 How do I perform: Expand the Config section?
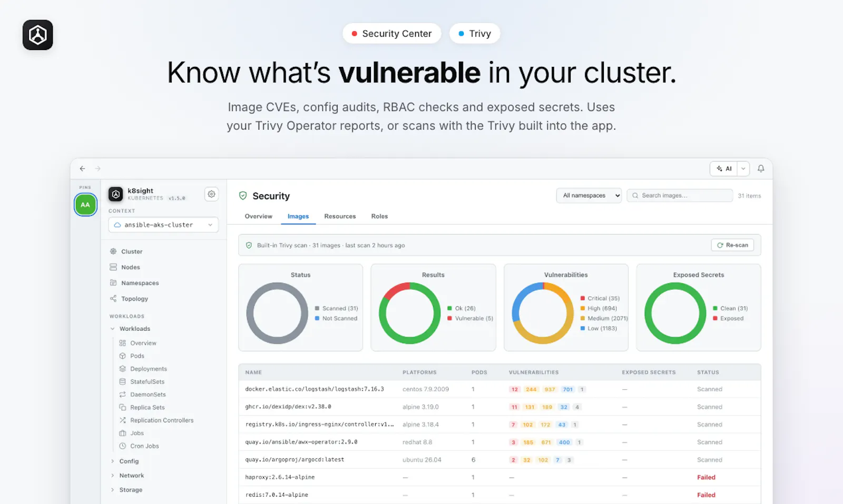(x=112, y=461)
